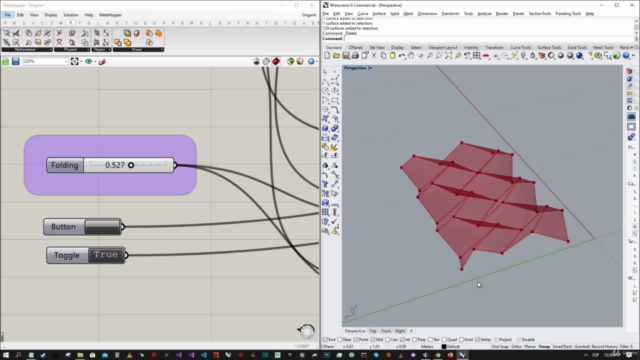Click the Folding slider grip at 0.527
640x360 pixels.
click(x=131, y=165)
